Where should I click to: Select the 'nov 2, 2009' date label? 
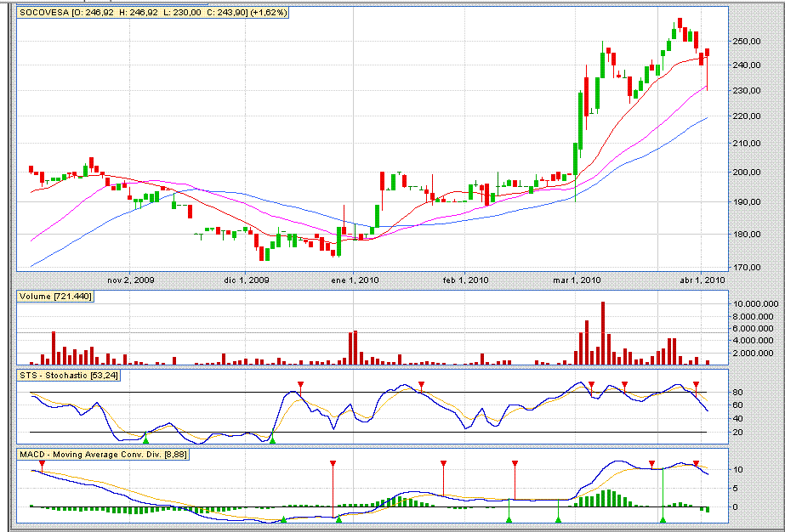[130, 279]
